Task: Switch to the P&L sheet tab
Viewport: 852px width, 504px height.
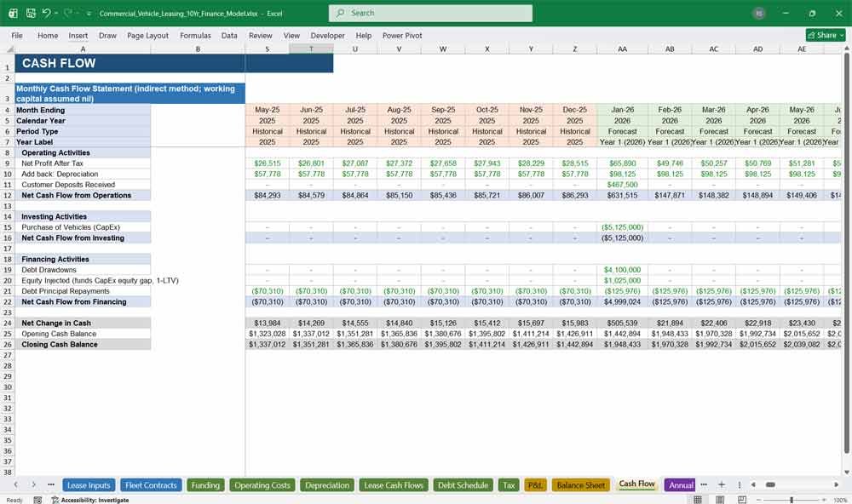Action: click(x=535, y=485)
